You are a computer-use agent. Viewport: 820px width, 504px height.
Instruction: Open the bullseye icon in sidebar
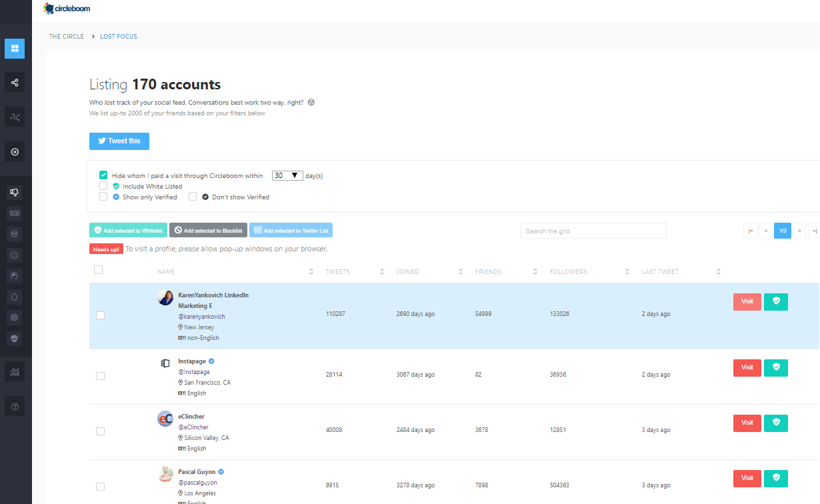pos(15,317)
